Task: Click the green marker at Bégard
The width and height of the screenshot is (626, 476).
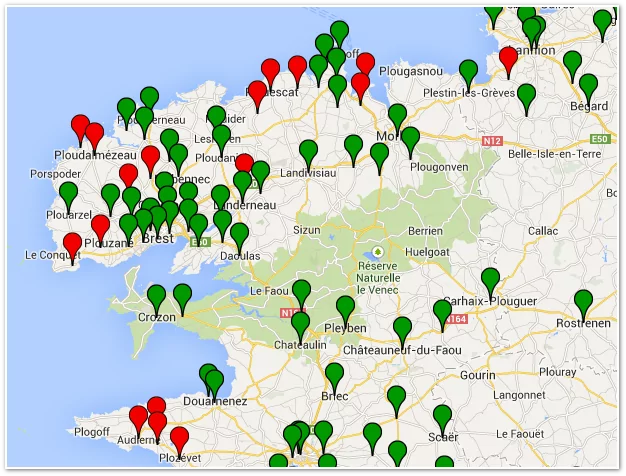Action: 588,89
